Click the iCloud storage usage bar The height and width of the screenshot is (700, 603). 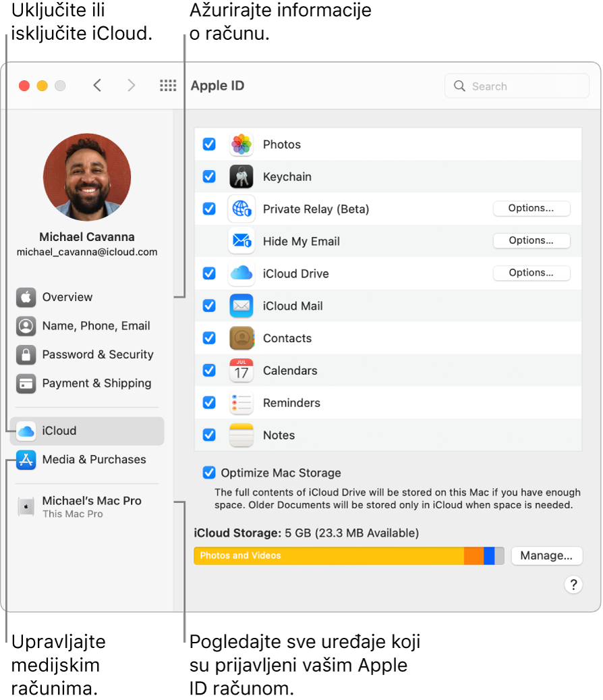pyautogui.click(x=349, y=556)
